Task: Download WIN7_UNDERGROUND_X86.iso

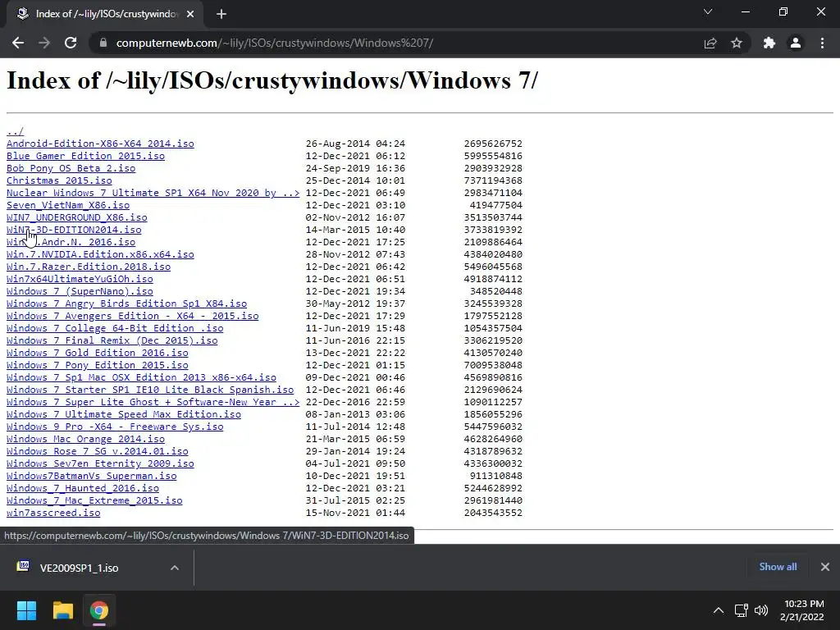Action: [76, 217]
